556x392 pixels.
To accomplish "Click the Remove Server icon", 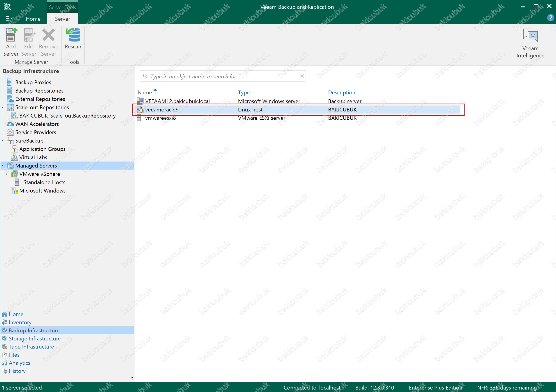I will tap(48, 35).
